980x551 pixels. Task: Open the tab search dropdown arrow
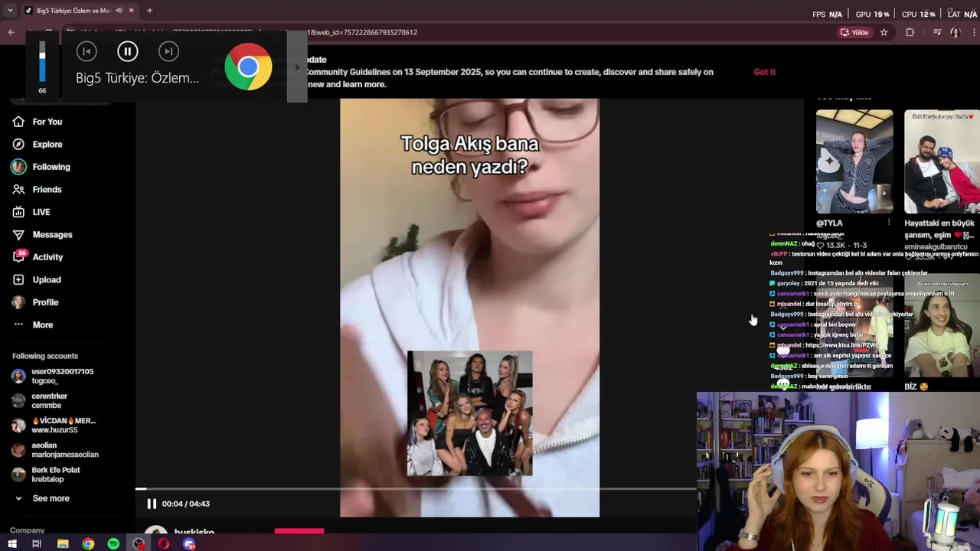pos(9,11)
